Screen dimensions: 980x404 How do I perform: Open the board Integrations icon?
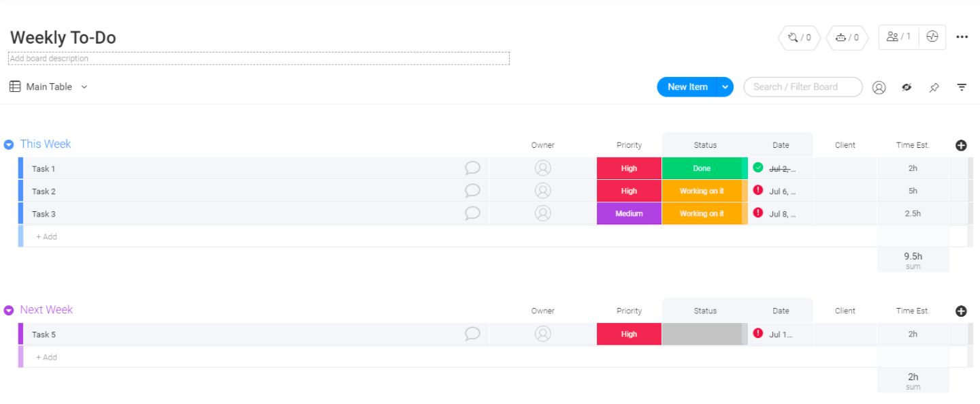click(793, 37)
